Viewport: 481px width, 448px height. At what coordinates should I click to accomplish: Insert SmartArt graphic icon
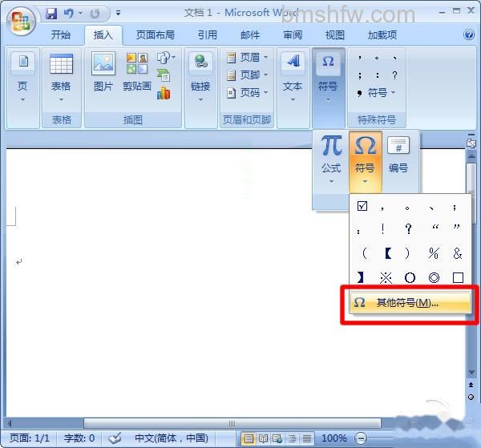pyautogui.click(x=164, y=75)
